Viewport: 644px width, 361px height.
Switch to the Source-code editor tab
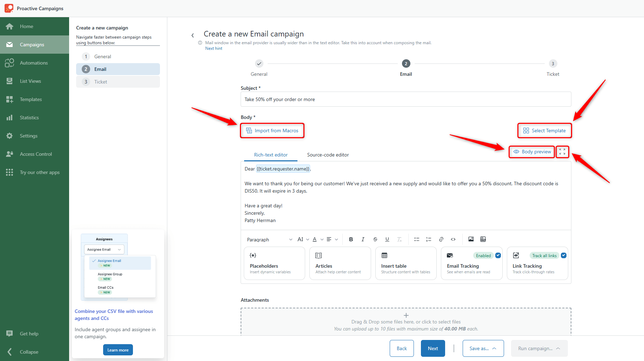(x=328, y=155)
